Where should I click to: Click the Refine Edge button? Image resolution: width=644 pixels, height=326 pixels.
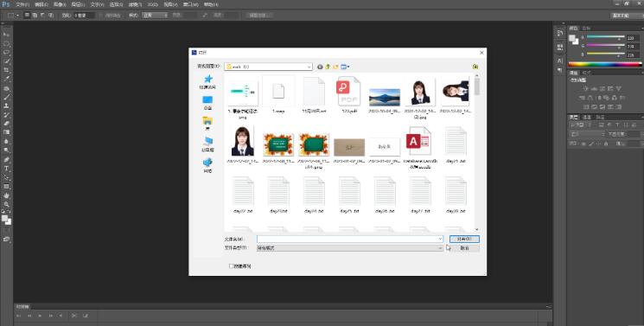pos(259,16)
